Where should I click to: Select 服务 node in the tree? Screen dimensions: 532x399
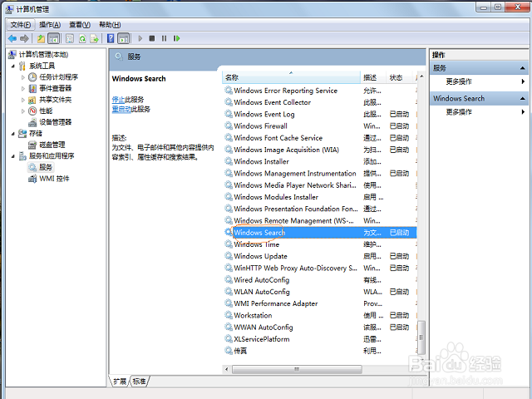point(46,167)
